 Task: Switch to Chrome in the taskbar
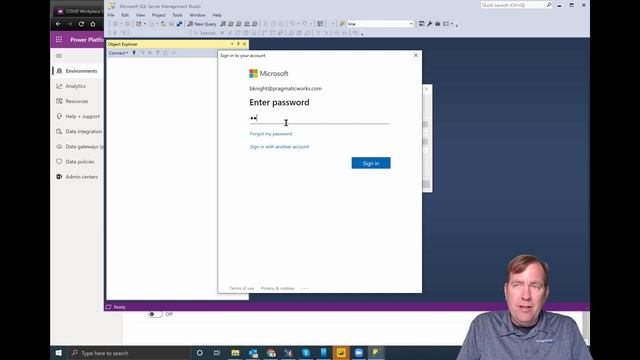point(271,353)
